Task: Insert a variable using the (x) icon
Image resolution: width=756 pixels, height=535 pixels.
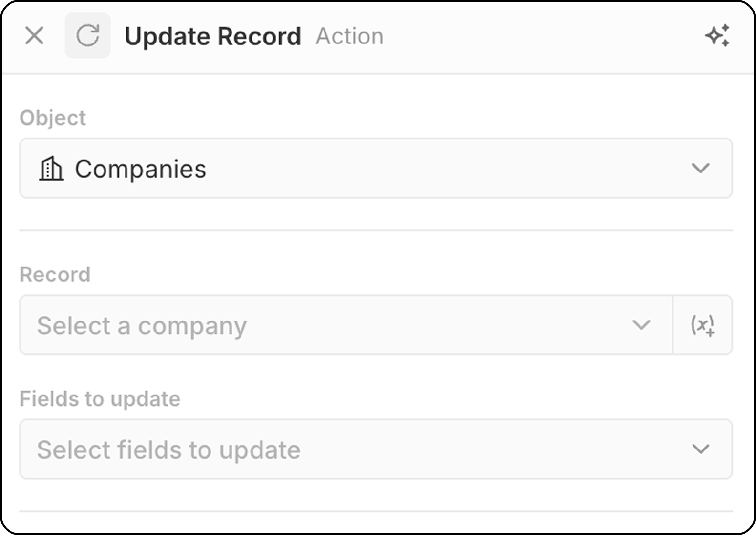Action: pos(703,325)
